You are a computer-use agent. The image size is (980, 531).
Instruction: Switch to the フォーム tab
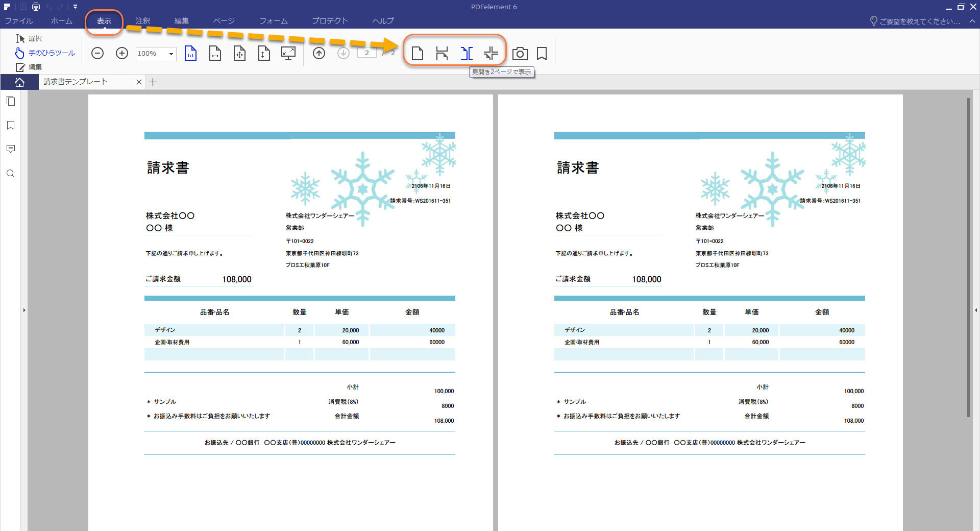(x=274, y=21)
